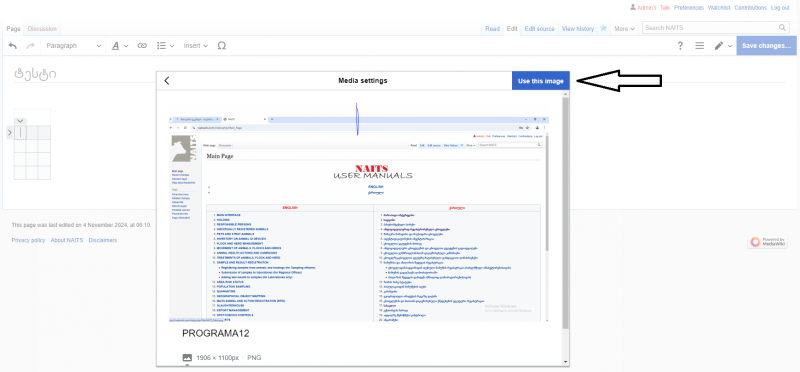The width and height of the screenshot is (800, 372).
Task: Click the image preview in Media settings
Action: click(x=360, y=218)
